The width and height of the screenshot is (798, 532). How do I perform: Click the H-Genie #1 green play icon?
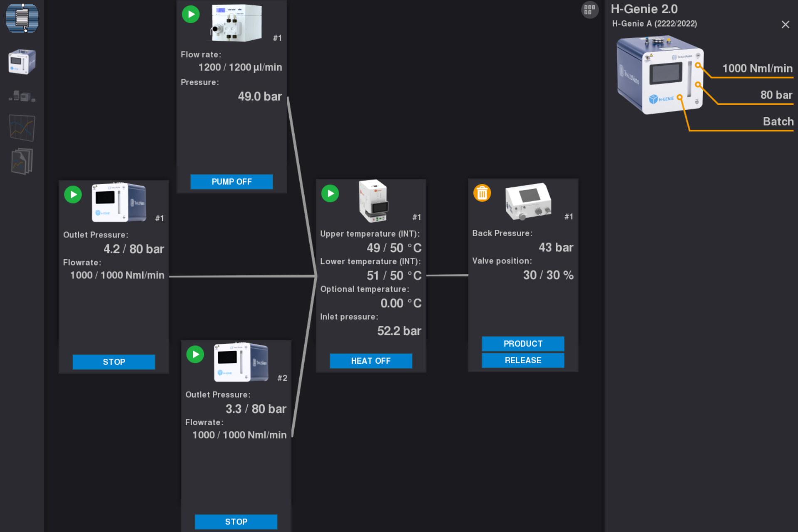(73, 195)
